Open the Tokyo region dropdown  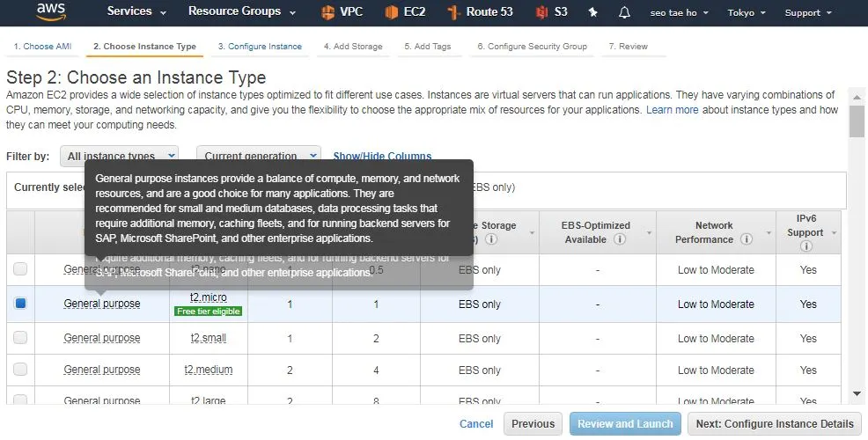pos(747,12)
